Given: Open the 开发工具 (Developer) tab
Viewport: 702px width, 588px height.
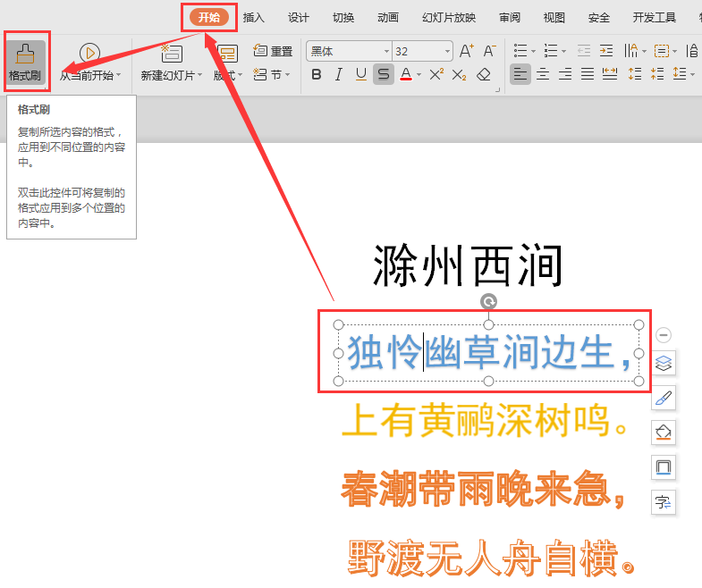Looking at the screenshot, I should click(x=654, y=18).
